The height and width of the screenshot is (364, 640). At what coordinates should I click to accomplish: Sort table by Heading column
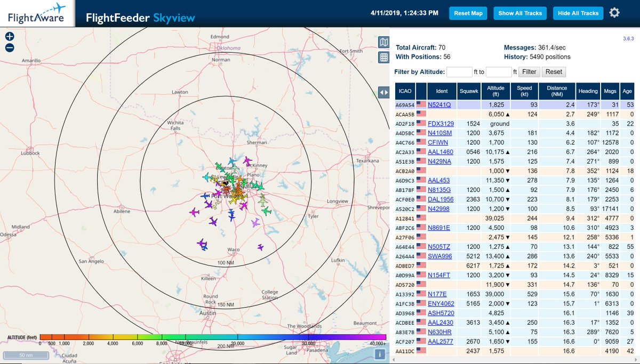pyautogui.click(x=588, y=91)
